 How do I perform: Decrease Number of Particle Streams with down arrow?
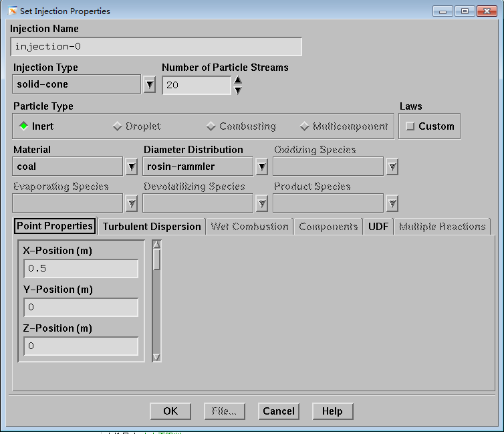pyautogui.click(x=238, y=90)
